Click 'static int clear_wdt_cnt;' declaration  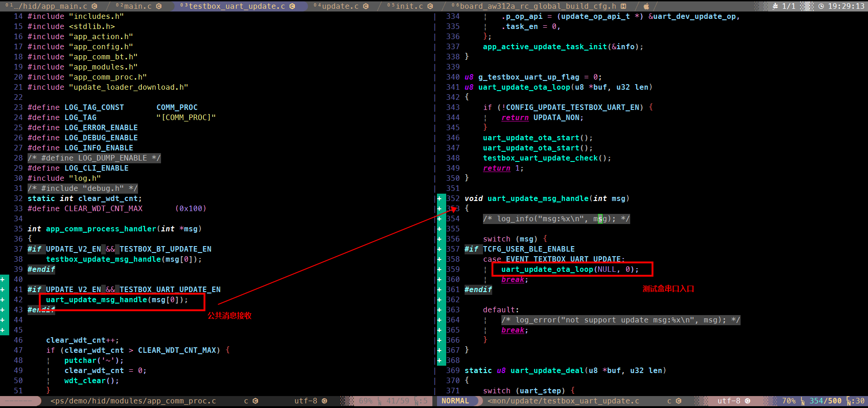85,199
